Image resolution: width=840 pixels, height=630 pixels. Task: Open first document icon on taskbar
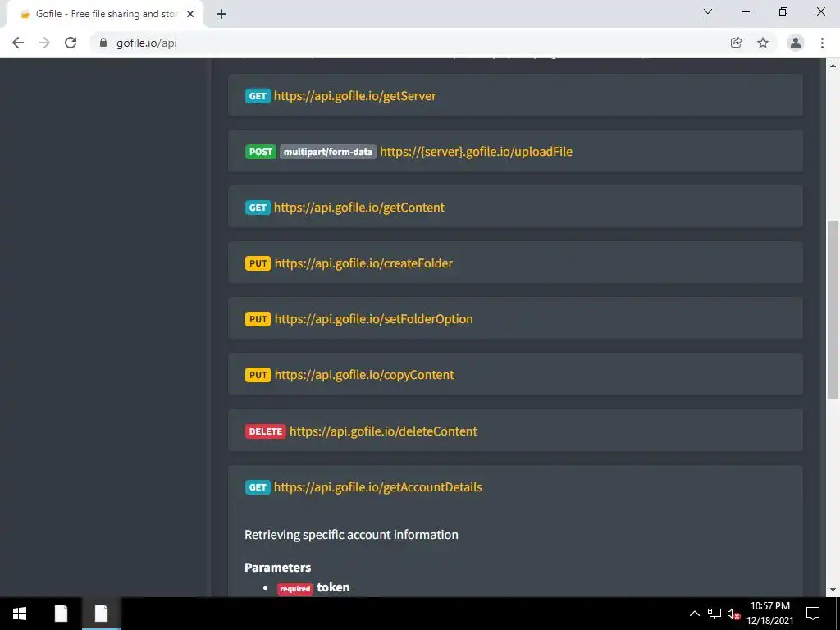click(x=61, y=614)
